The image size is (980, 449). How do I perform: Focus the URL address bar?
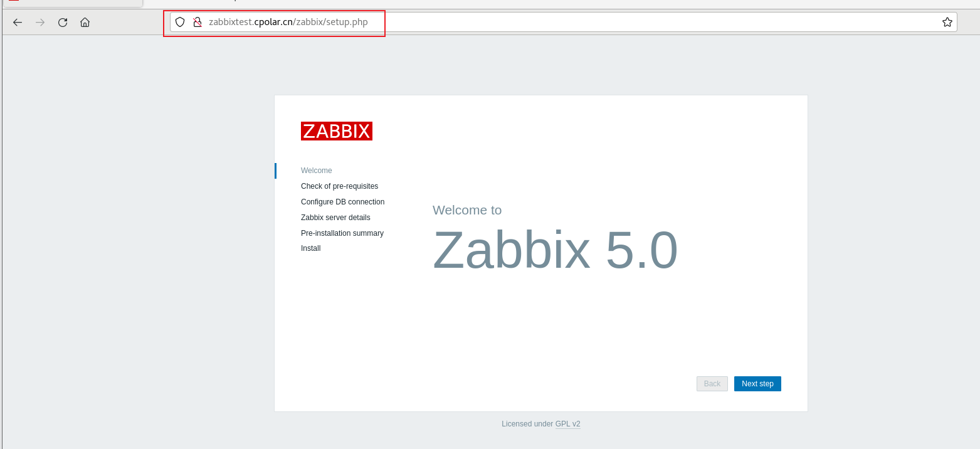pyautogui.click(x=563, y=23)
